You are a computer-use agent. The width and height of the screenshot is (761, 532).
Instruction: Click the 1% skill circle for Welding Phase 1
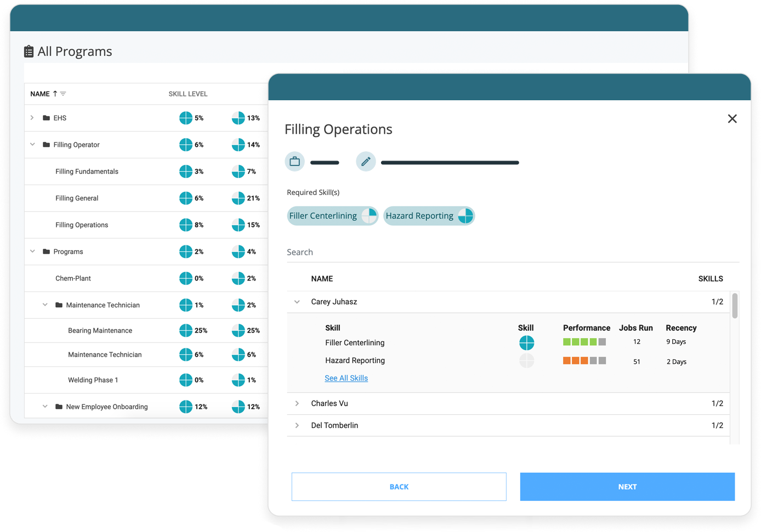click(238, 380)
